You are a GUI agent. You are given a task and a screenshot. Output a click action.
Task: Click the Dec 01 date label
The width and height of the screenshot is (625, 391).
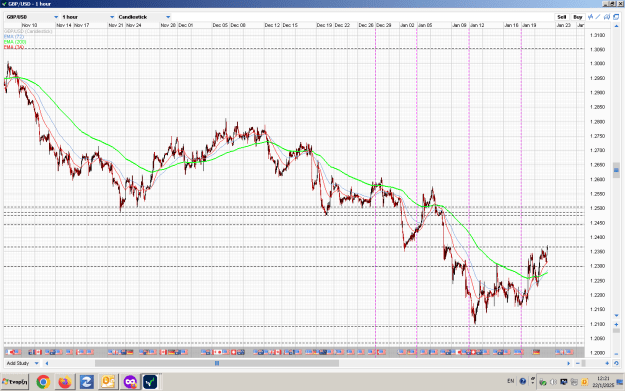click(x=186, y=25)
